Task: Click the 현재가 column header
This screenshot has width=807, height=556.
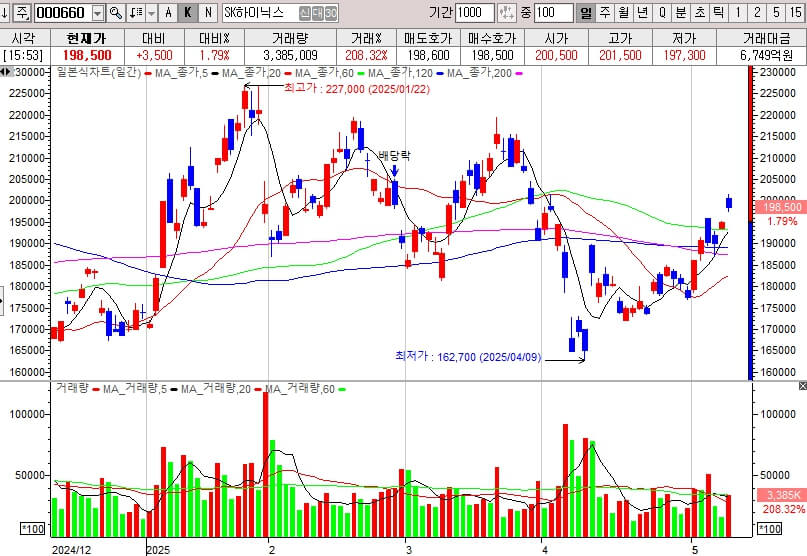Action: pos(87,38)
